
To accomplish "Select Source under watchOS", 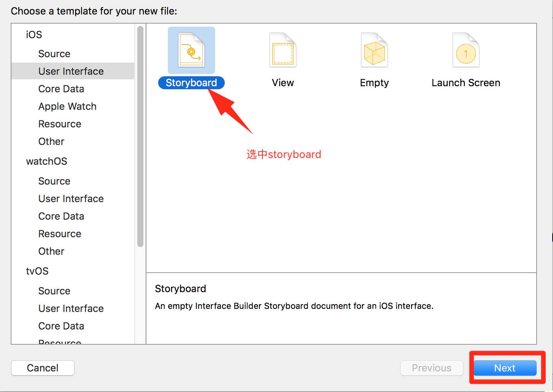I will point(54,181).
